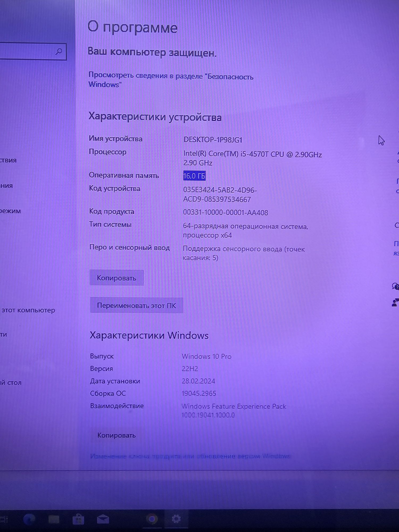Select the highlighted 16,0 ГБ memory value
399x532 pixels.
tap(194, 176)
